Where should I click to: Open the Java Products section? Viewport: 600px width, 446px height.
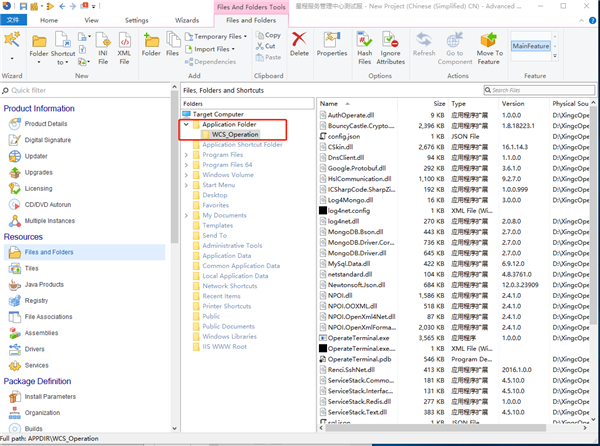42,284
